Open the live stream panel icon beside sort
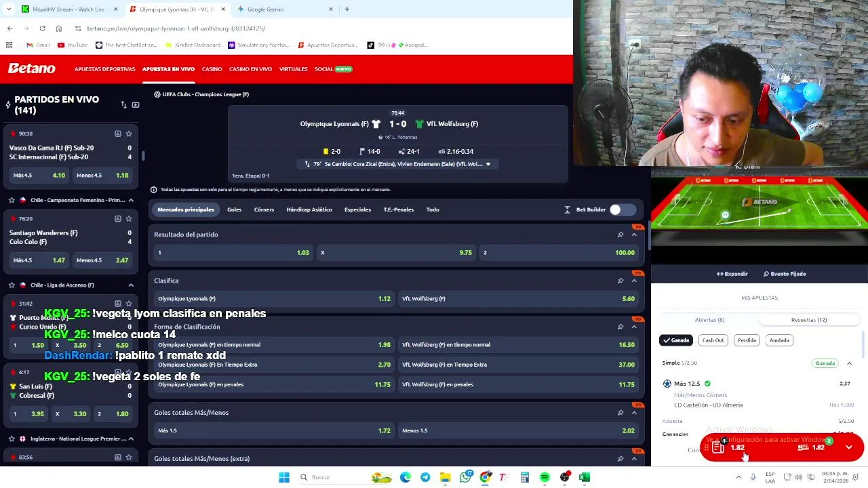The width and height of the screenshot is (868, 488). point(136,105)
